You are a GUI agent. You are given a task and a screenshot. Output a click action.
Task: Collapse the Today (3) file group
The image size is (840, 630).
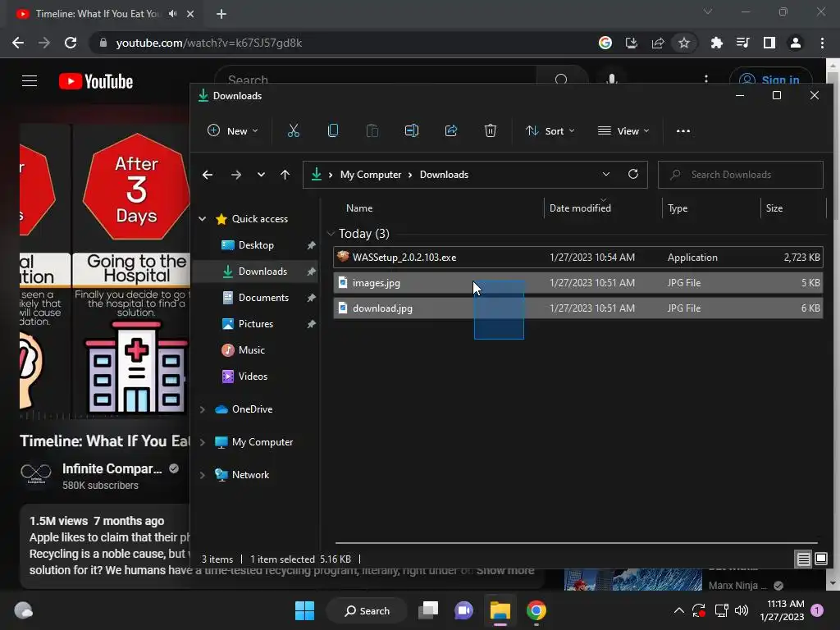331,234
